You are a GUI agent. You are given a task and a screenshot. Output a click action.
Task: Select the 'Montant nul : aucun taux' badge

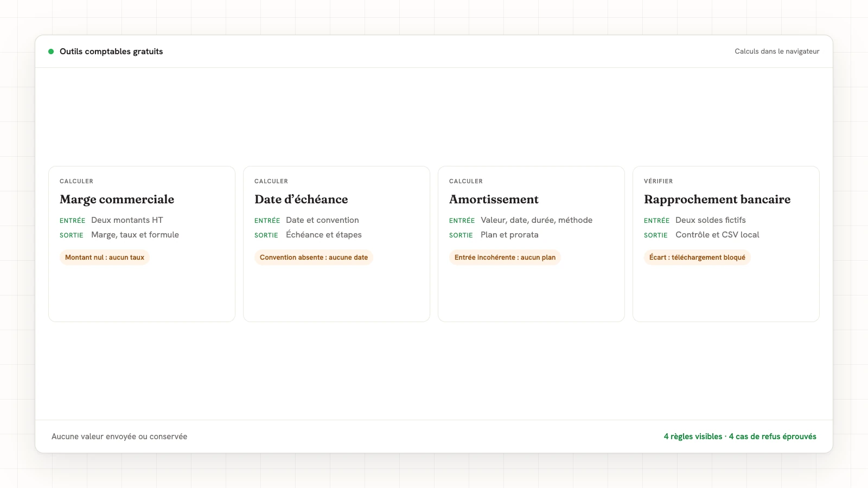click(105, 258)
